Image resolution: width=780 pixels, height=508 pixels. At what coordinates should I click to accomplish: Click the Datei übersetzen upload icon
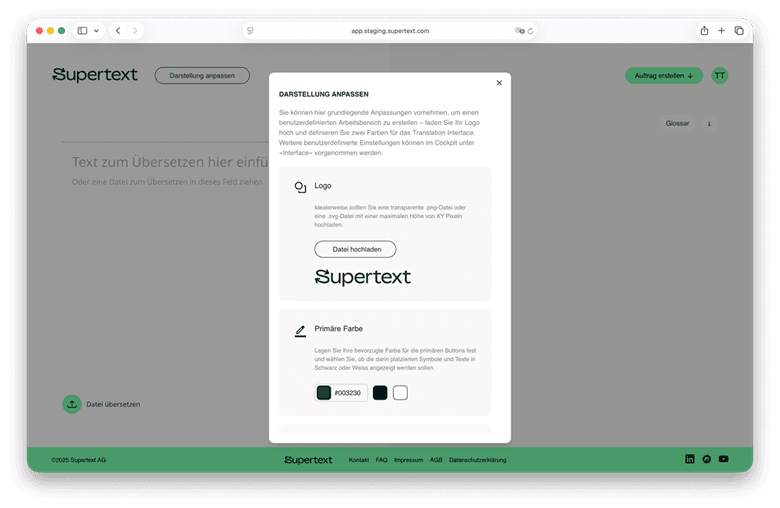click(72, 404)
